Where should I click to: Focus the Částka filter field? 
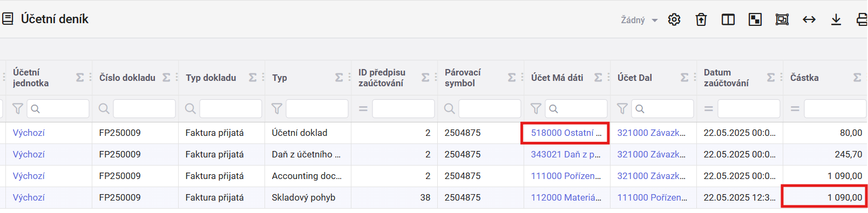point(836,109)
